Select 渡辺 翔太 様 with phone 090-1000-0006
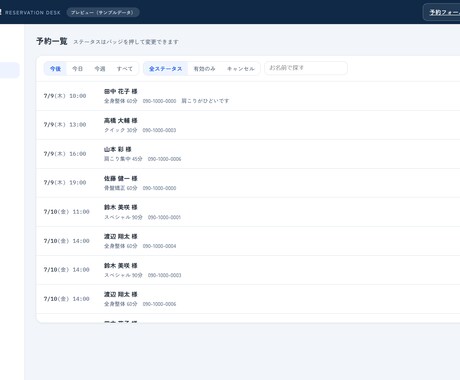Viewport: 460px width, 380px height. (120, 294)
